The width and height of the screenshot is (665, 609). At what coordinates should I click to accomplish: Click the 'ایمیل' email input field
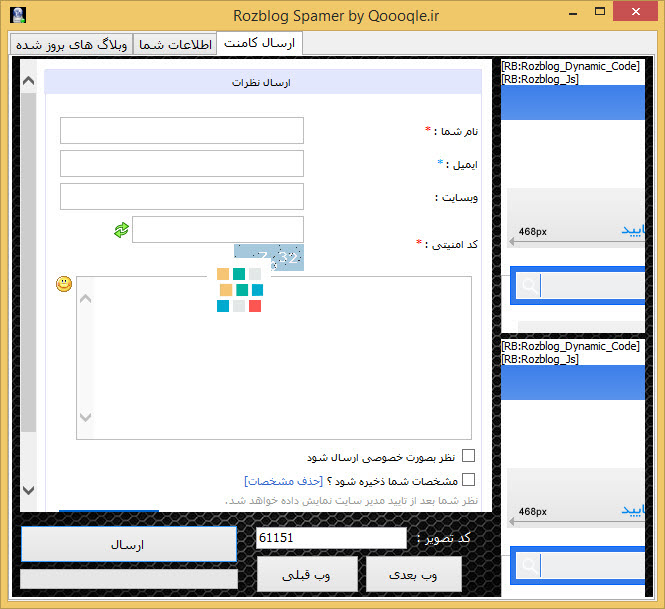pyautogui.click(x=182, y=163)
